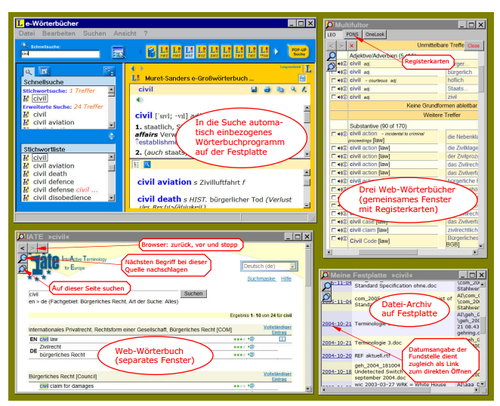Click the note icon right of Muret-Sanders title
The image size is (500, 406).
(x=302, y=78)
